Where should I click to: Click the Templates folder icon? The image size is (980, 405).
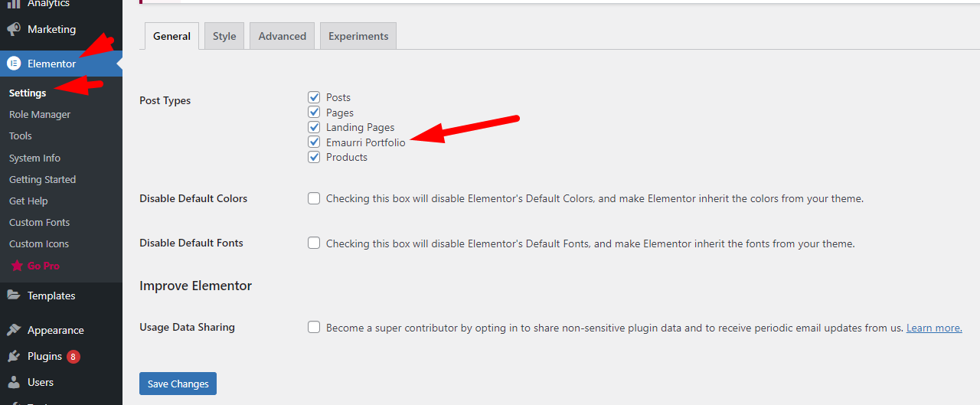point(14,296)
